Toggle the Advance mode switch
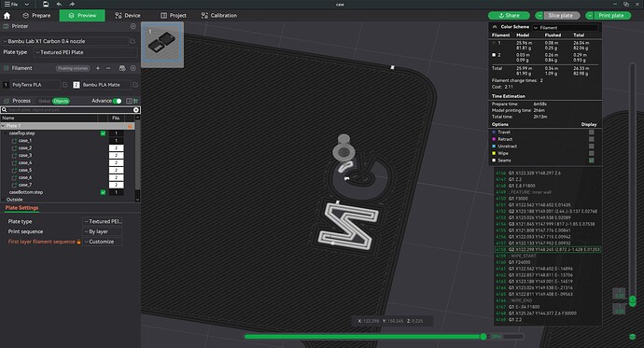 point(117,101)
